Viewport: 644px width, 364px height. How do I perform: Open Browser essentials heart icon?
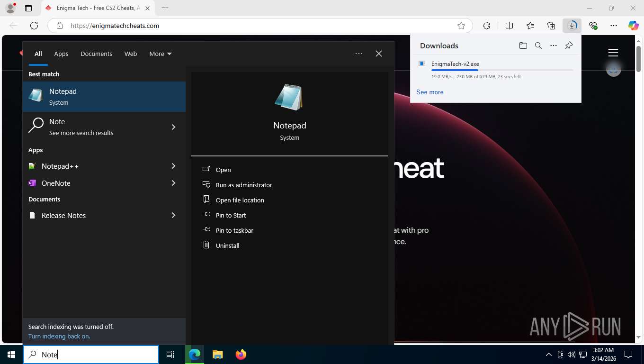593,26
